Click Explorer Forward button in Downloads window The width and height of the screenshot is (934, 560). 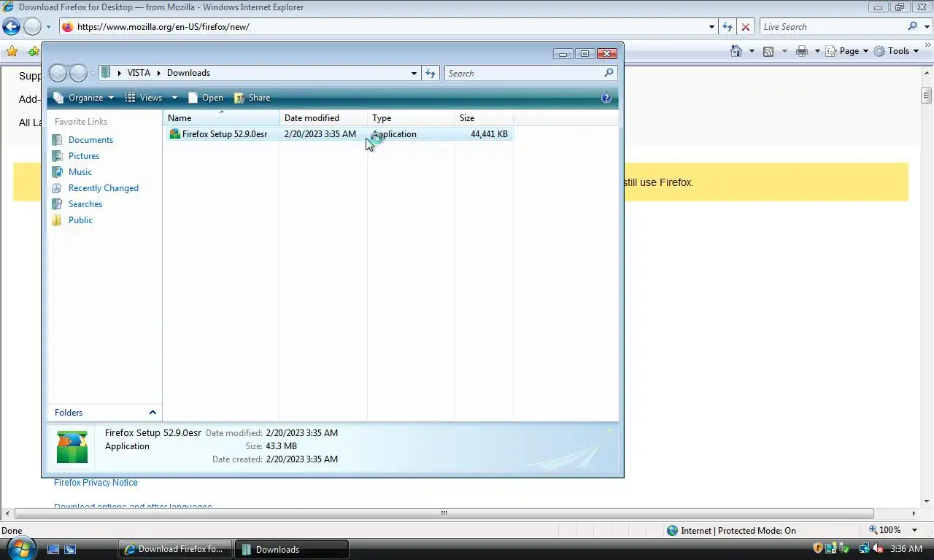[x=78, y=73]
